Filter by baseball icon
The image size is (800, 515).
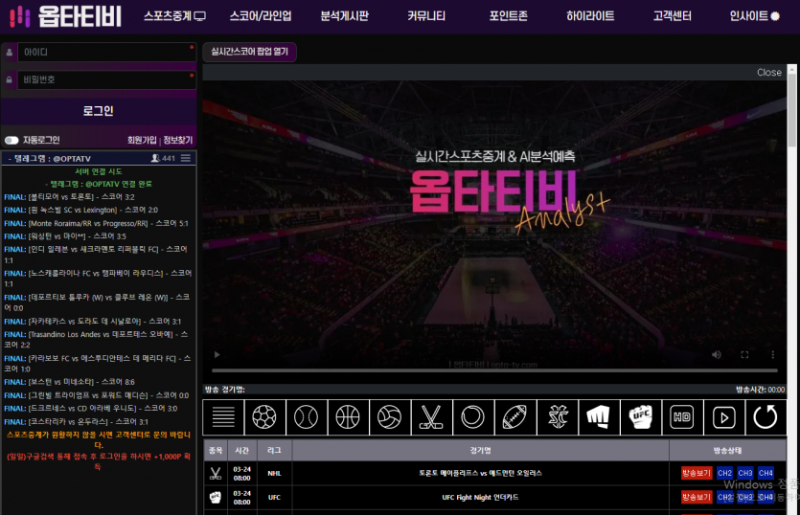306,417
